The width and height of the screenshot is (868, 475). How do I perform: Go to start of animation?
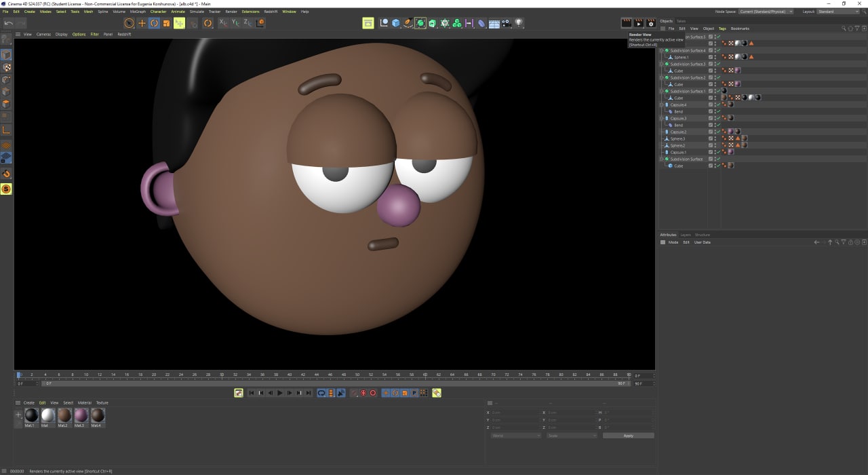point(252,393)
